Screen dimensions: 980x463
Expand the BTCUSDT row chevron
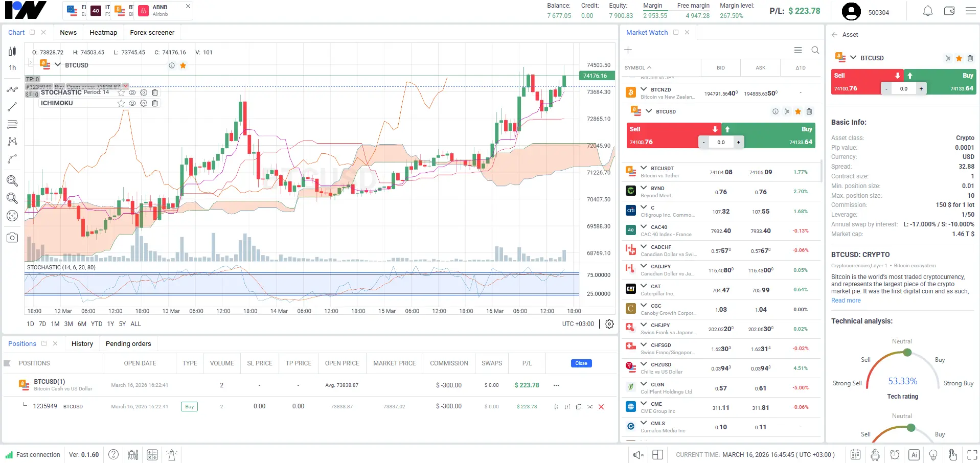tap(644, 168)
